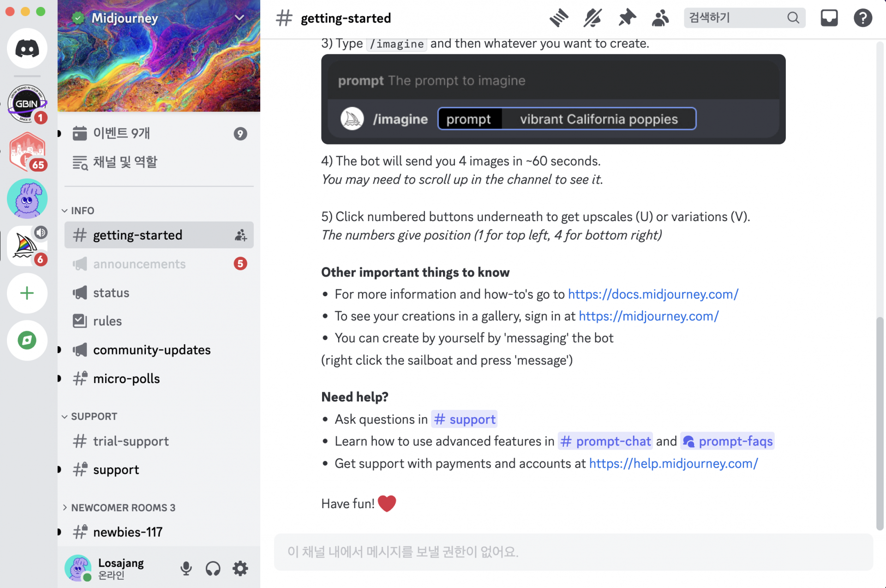Select the trial-support channel
This screenshot has width=886, height=588.
click(131, 441)
